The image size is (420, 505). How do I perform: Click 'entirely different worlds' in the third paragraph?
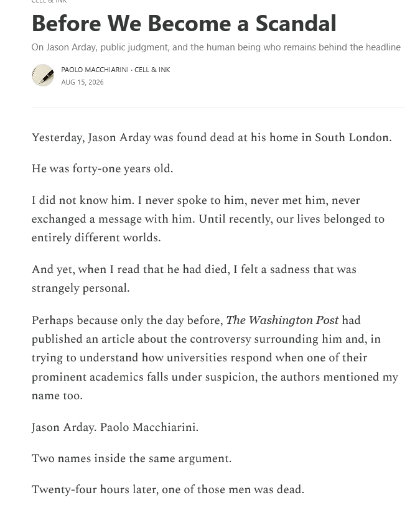[x=96, y=238]
